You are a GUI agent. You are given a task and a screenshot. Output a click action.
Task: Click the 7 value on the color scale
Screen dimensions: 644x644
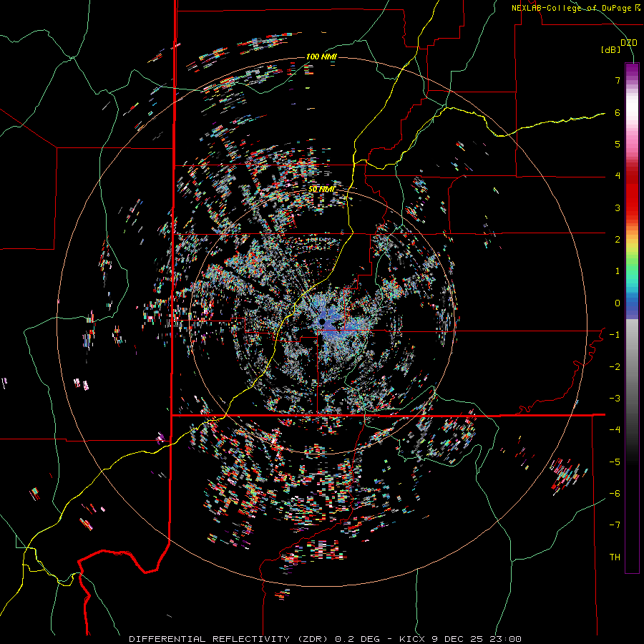[x=618, y=80]
